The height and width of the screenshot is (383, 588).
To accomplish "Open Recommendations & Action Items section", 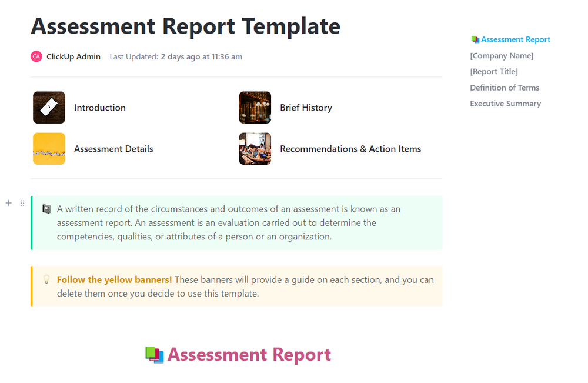I will (350, 149).
